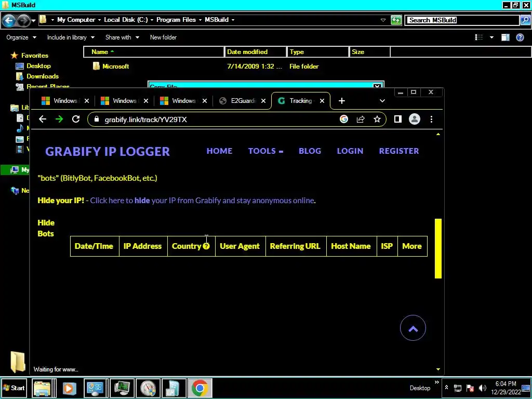
Task: Click the Host Name column header
Action: point(351,246)
